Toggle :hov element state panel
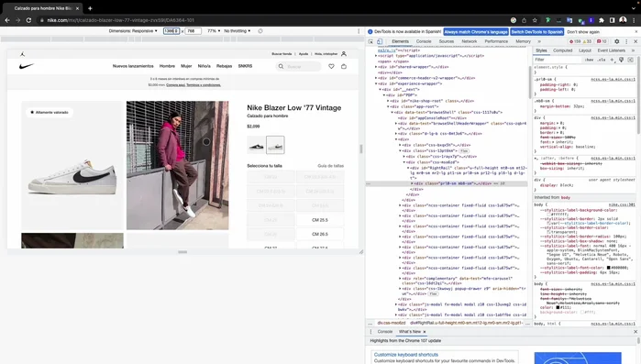 tap(589, 60)
